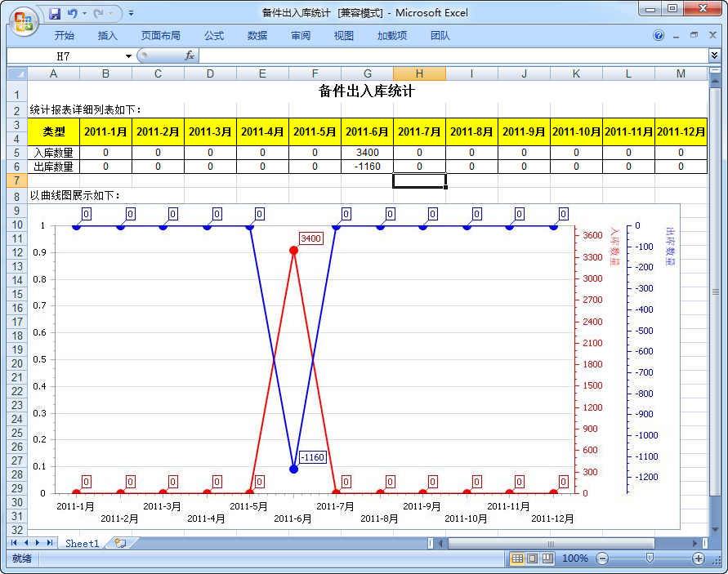Screen dimensions: 728x574
Task: Click the yellow 类型 header cell
Action: tap(53, 131)
